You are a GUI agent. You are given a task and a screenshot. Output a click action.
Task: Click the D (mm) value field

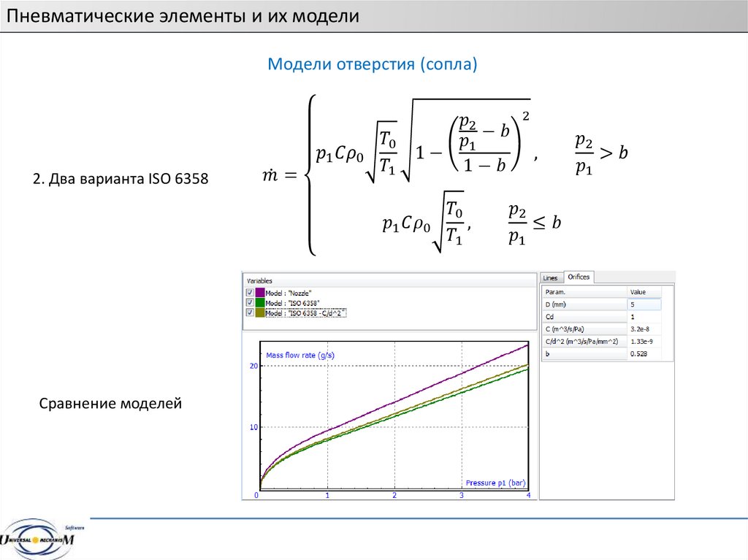tap(644, 304)
